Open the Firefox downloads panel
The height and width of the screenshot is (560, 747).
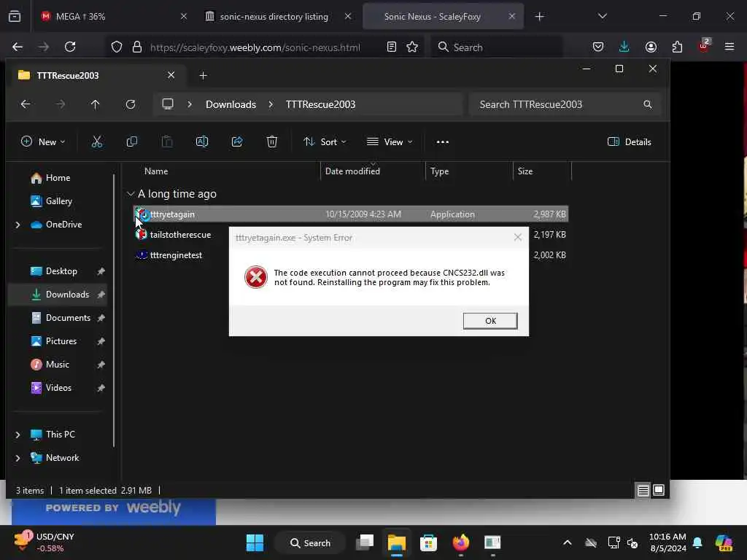pyautogui.click(x=624, y=47)
